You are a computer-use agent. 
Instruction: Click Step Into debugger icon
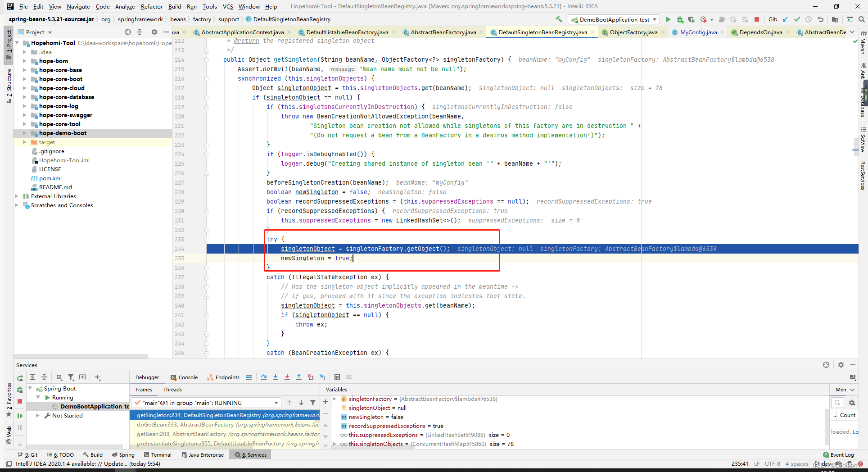(x=276, y=377)
